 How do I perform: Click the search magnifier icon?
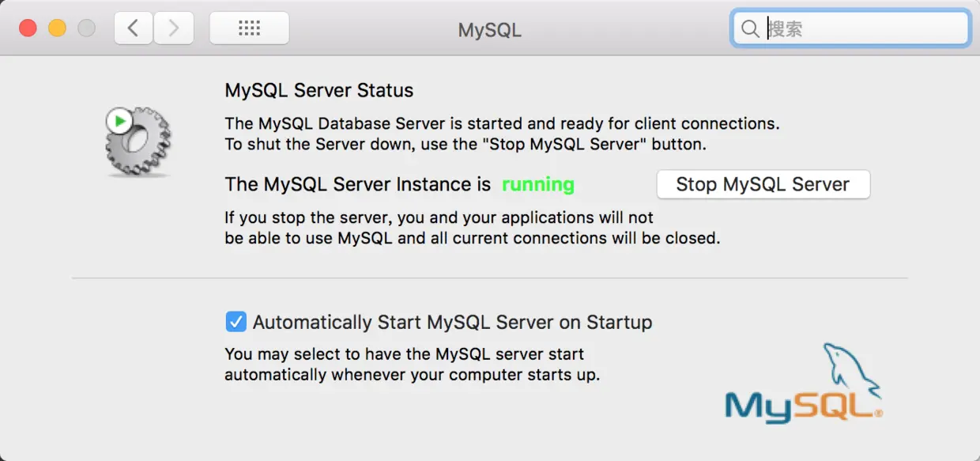coord(749,28)
